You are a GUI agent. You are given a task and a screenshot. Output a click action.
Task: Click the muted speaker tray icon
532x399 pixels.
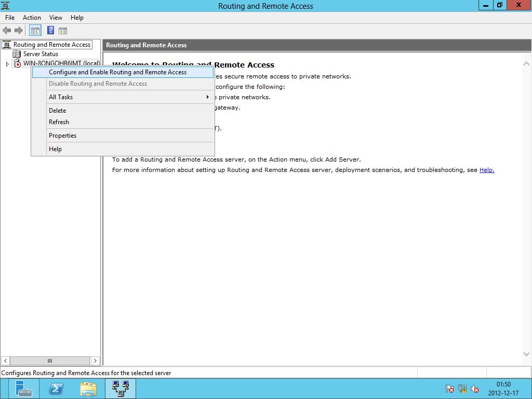coord(475,389)
